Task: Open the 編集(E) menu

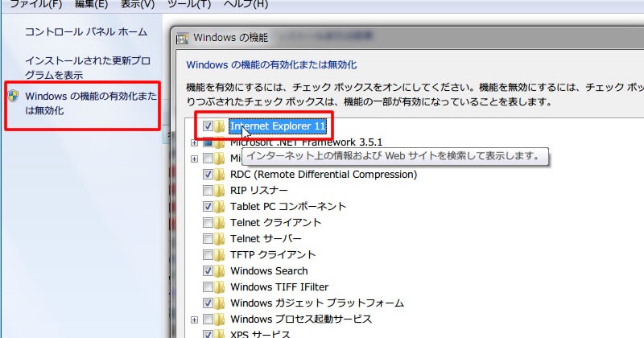Action: 91,4
